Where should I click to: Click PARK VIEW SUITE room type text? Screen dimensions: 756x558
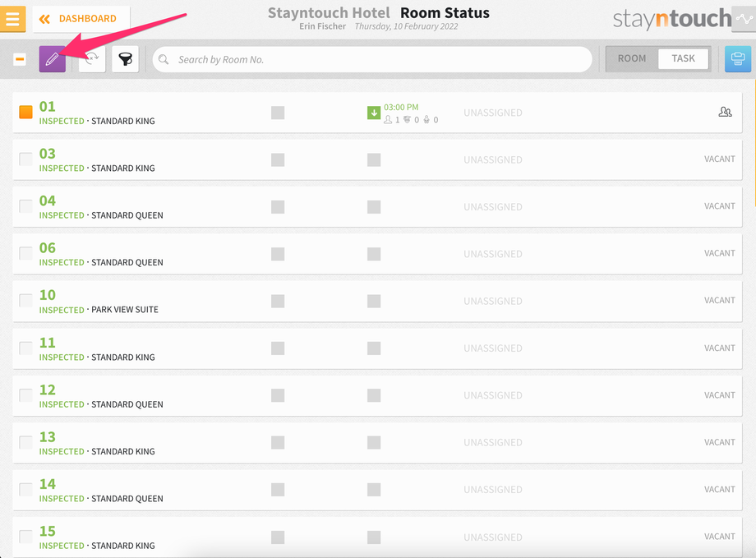pyautogui.click(x=125, y=310)
